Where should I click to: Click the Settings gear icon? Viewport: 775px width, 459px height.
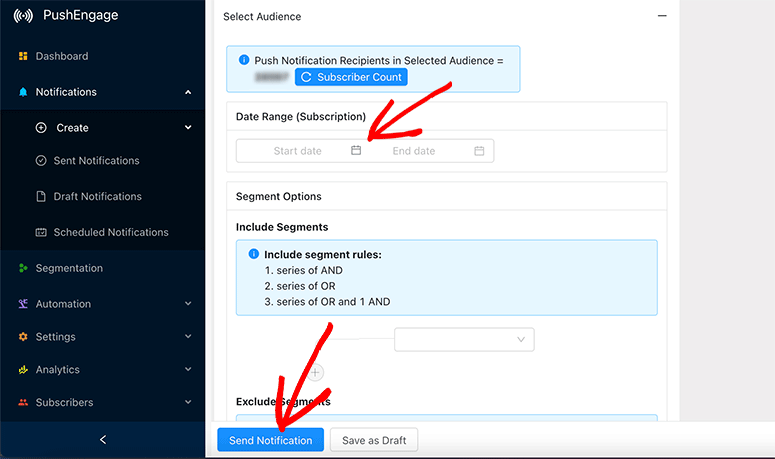(23, 337)
